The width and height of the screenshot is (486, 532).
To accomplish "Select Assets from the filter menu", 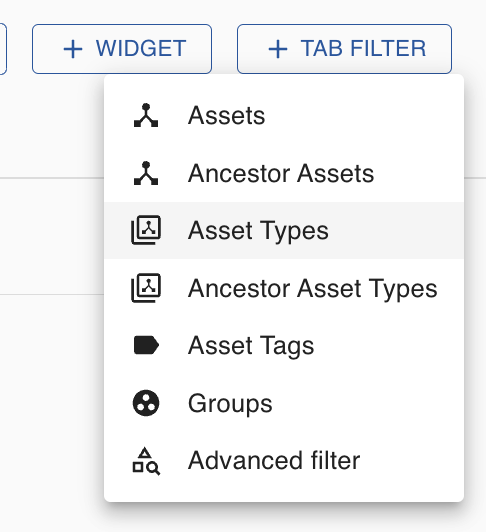I will (x=284, y=115).
